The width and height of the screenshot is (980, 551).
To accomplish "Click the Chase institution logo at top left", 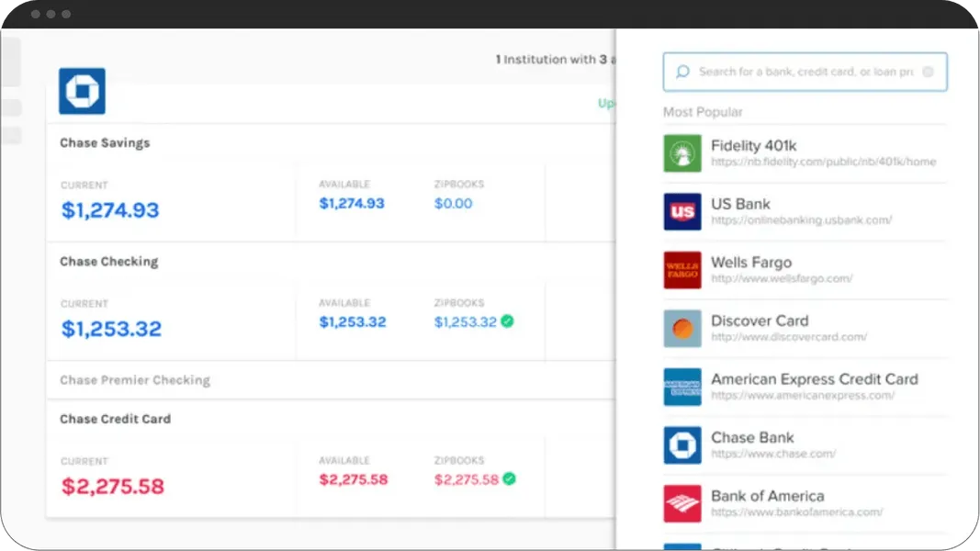I will [x=82, y=90].
